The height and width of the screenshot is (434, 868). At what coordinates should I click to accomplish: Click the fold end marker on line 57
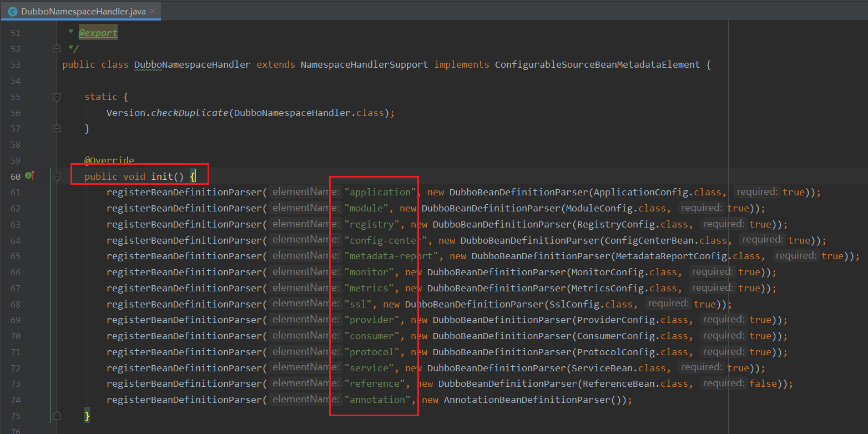57,128
